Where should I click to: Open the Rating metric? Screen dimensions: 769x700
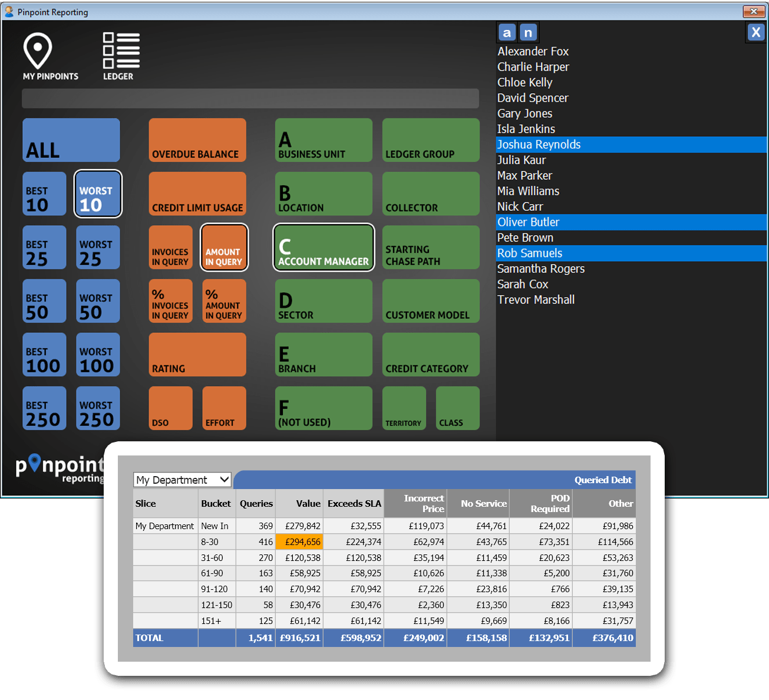(197, 354)
